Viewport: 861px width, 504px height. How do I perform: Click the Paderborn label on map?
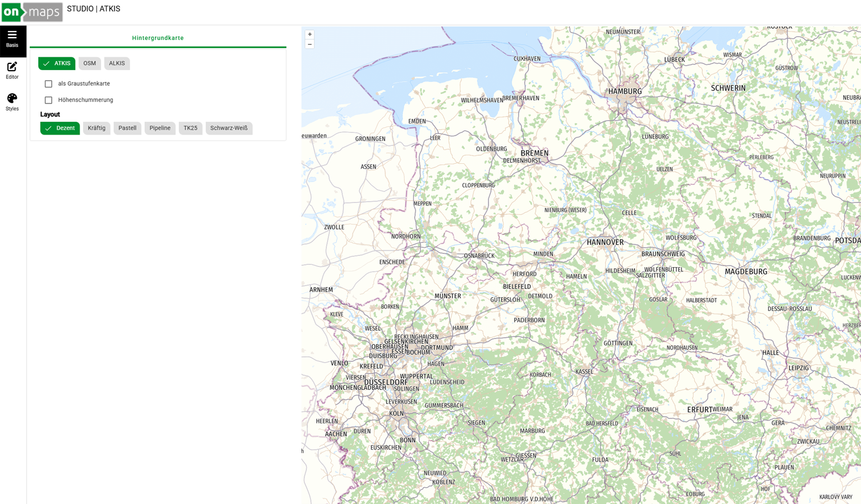coord(529,320)
